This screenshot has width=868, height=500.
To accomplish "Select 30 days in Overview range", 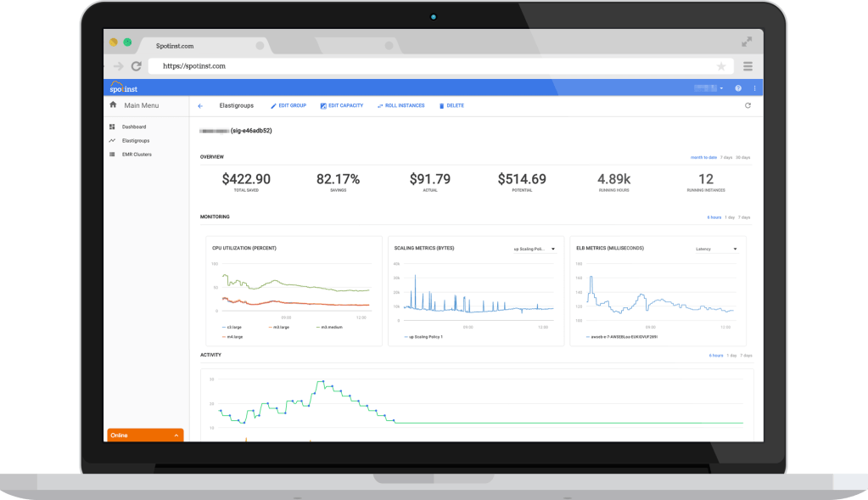I will (x=743, y=157).
